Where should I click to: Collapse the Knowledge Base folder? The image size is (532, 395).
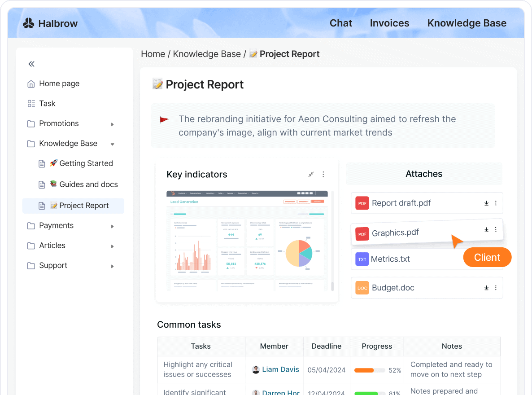tap(113, 144)
